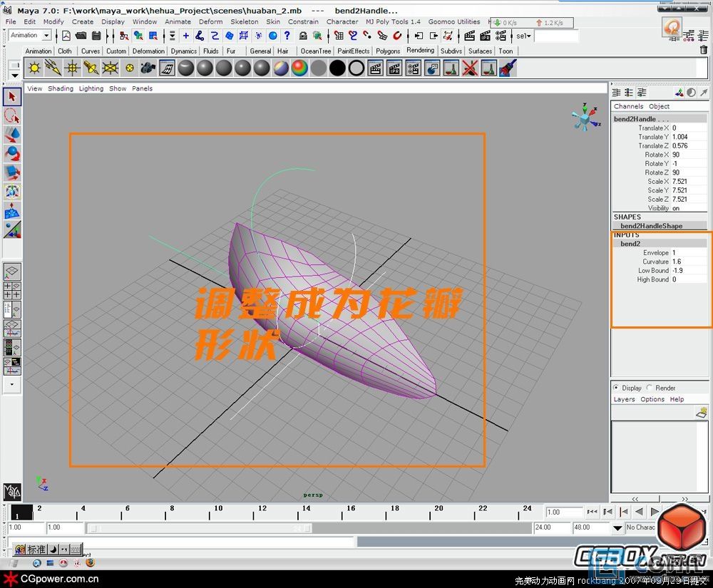Click the range slider bar under the timeline
Screen dimensions: 713x588
[x=199, y=528]
